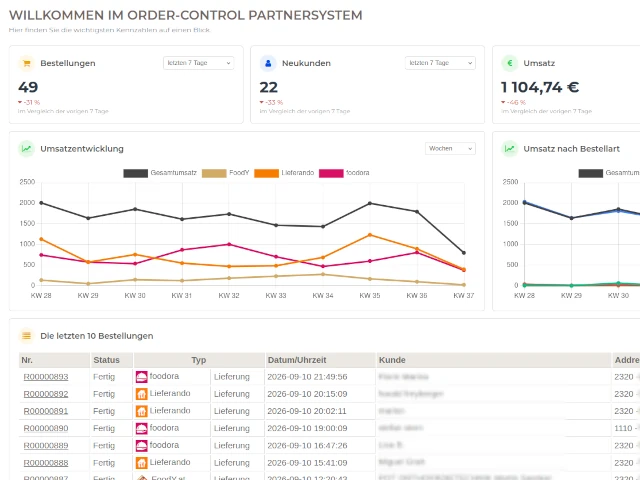640x480 pixels.
Task: Toggle the Lieferando orange legend swatch
Action: click(266, 173)
